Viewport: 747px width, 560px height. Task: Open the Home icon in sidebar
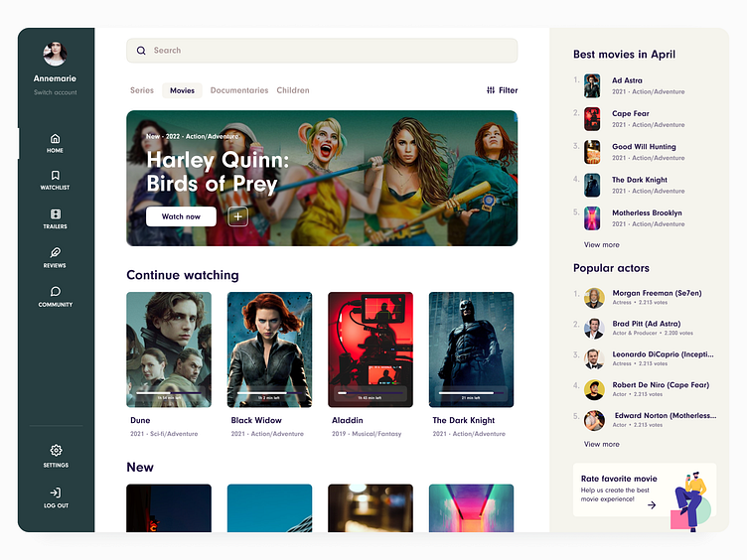(x=56, y=139)
